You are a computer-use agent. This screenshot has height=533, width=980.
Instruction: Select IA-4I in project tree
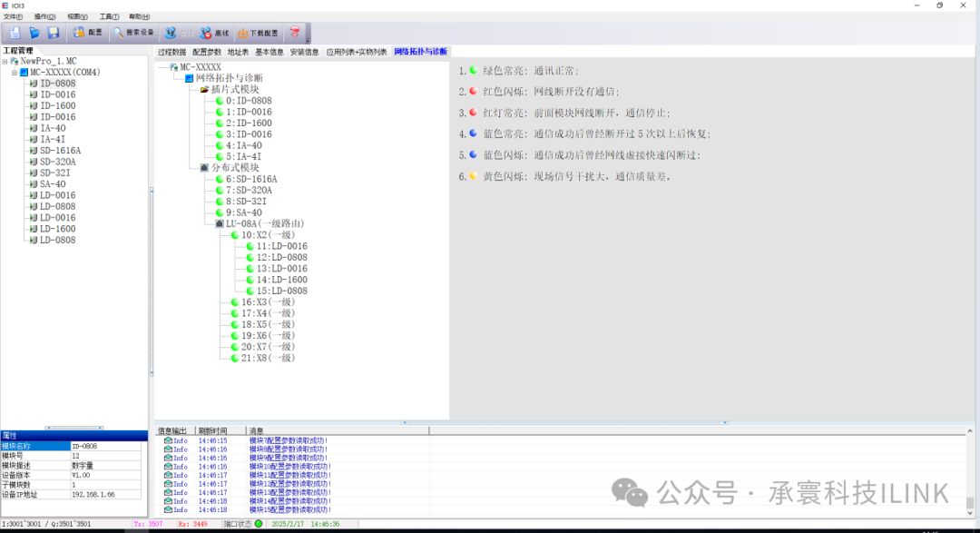click(53, 140)
